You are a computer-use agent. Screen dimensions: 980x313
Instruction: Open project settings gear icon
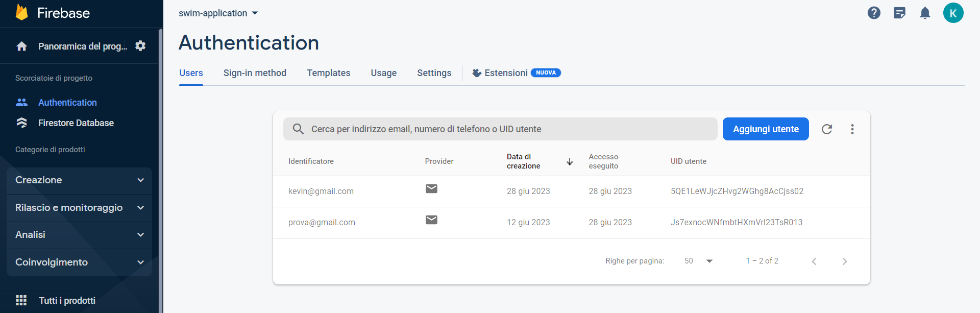[x=140, y=46]
